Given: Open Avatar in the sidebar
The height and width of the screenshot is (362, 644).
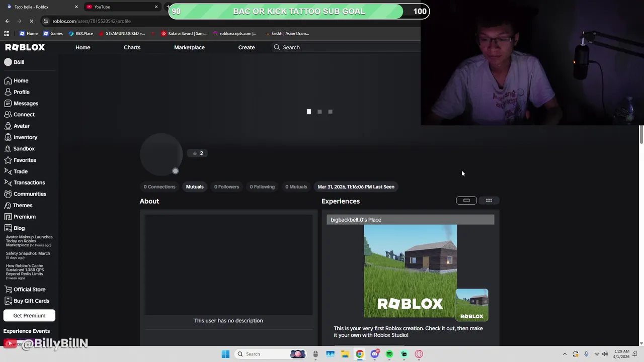Looking at the screenshot, I should (17, 126).
